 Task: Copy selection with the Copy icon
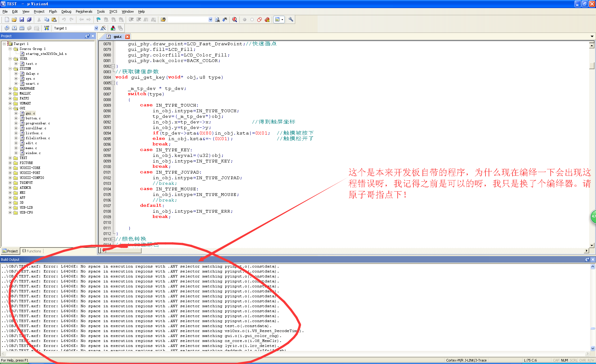tap(47, 20)
